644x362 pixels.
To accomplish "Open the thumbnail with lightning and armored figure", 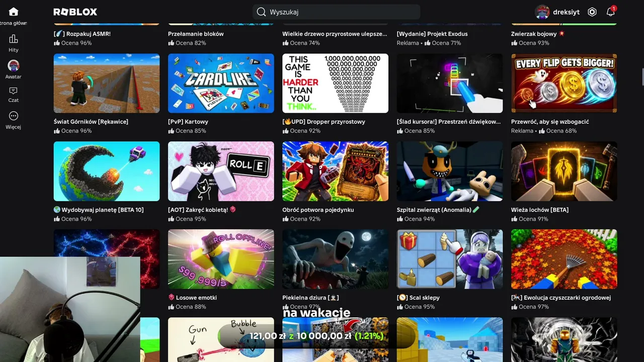I will 564,340.
